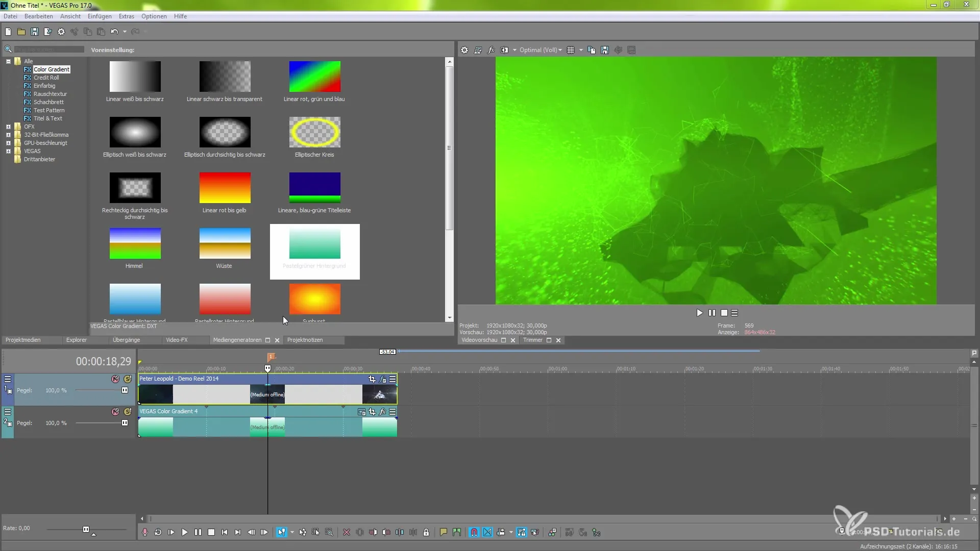Undo the last action

tap(114, 32)
